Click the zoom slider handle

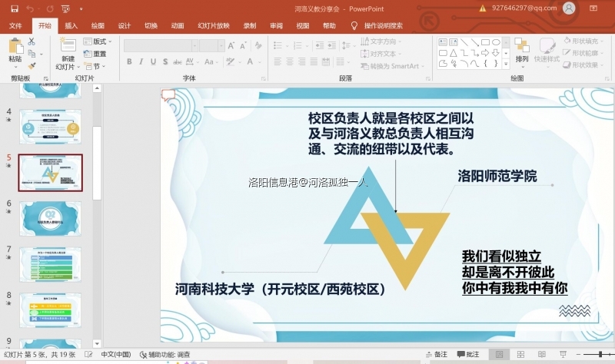tap(600, 354)
